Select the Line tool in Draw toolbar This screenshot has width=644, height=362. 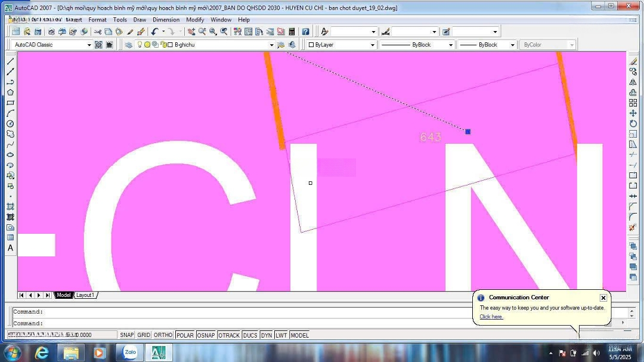(10, 61)
